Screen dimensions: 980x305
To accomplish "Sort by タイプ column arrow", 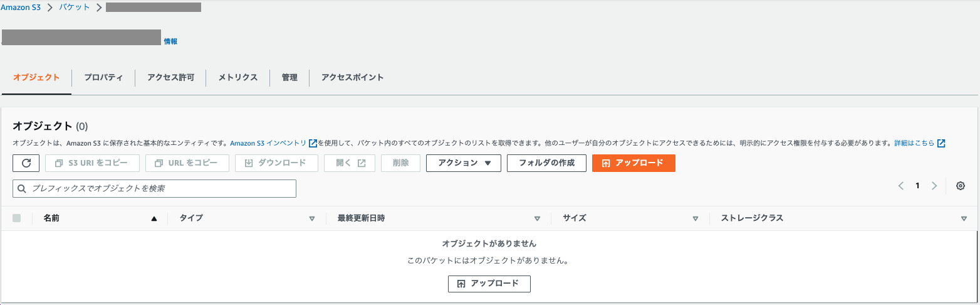I will (312, 218).
